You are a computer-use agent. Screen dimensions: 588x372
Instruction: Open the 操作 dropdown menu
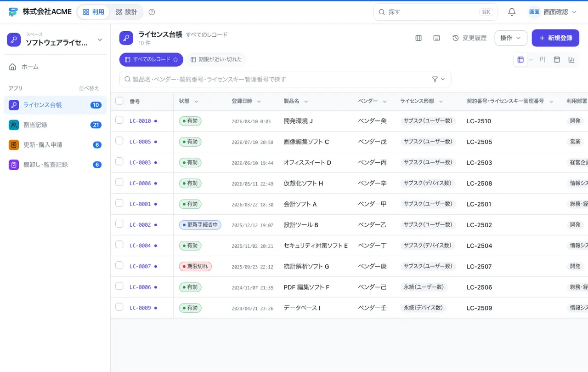point(511,38)
